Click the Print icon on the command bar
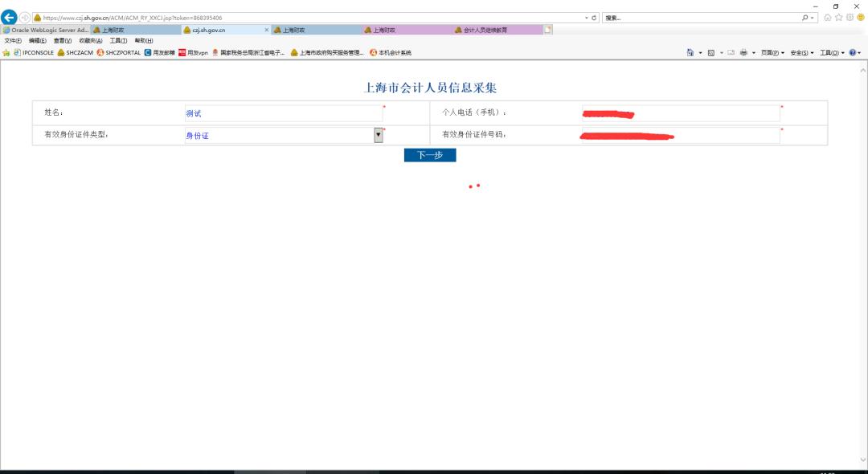 [x=743, y=51]
